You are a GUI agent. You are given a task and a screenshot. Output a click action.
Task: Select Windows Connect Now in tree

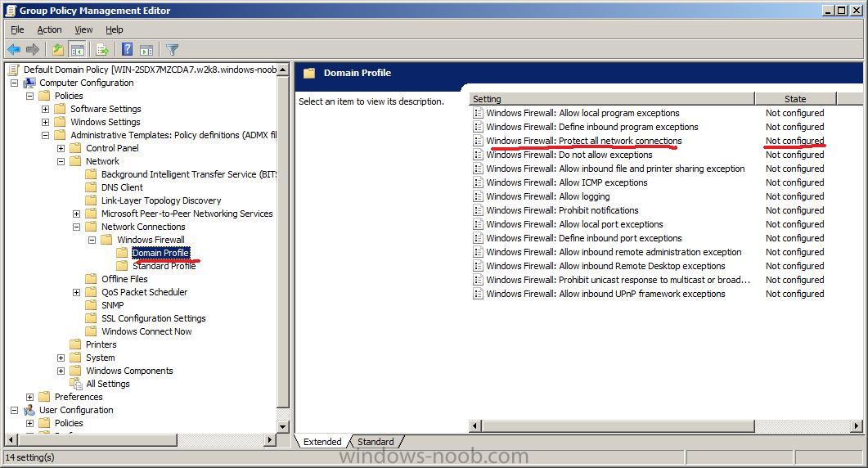tap(146, 331)
